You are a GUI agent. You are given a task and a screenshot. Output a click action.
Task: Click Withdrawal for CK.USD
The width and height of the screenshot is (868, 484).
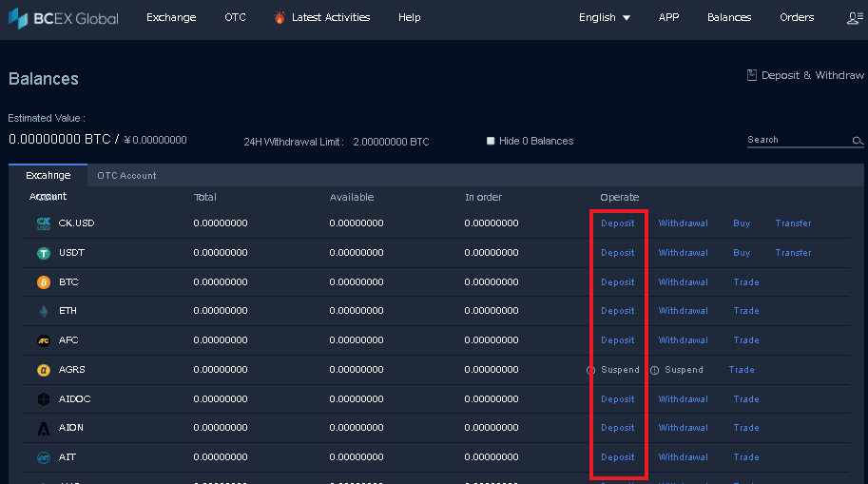tap(684, 223)
